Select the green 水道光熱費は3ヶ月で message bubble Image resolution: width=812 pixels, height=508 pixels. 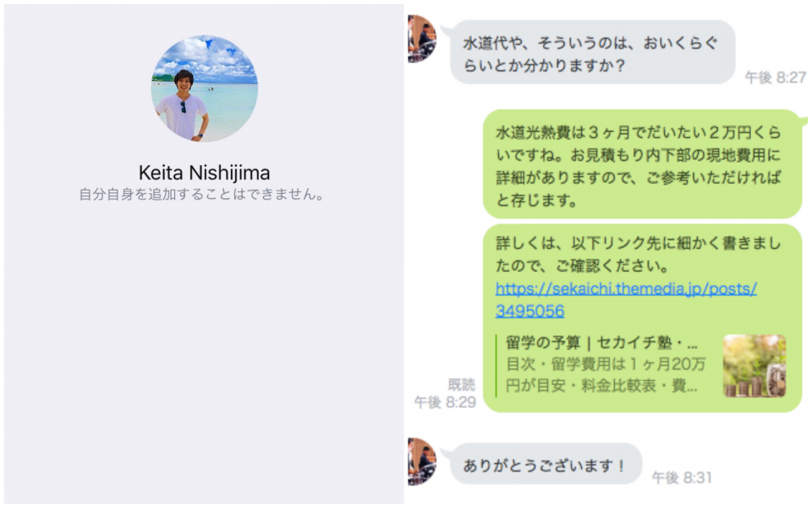point(642,164)
